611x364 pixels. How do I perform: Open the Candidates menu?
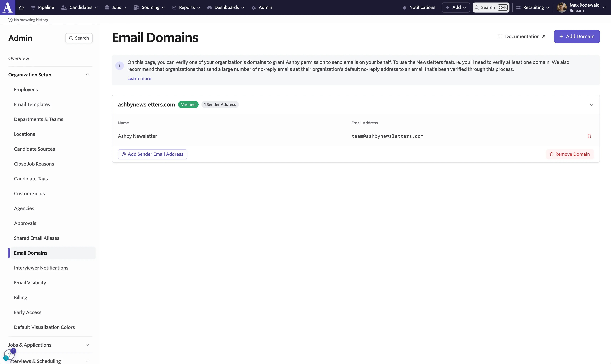(79, 8)
